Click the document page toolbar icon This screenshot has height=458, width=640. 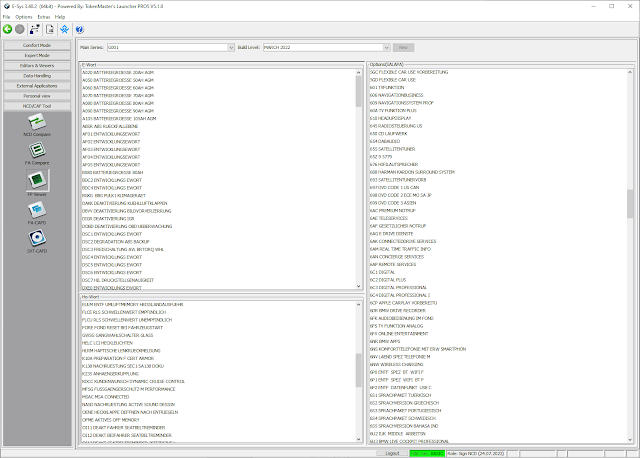(x=50, y=29)
